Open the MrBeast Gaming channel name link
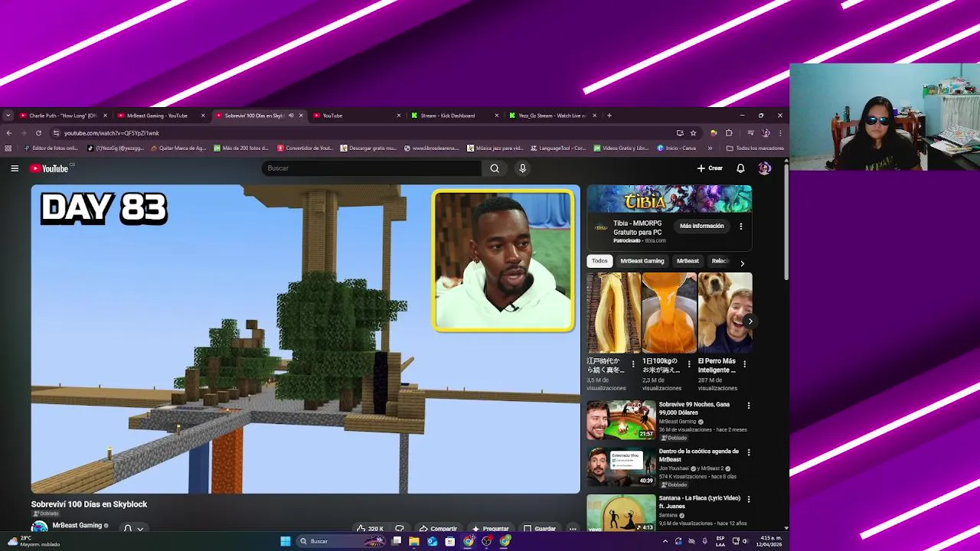Screen dimensions: 980x551 click(77, 526)
